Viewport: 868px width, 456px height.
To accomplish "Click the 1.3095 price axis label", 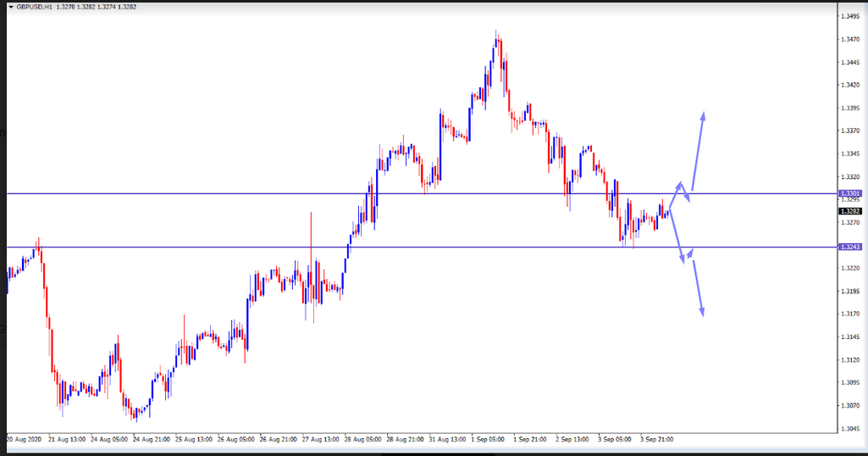I will [850, 382].
